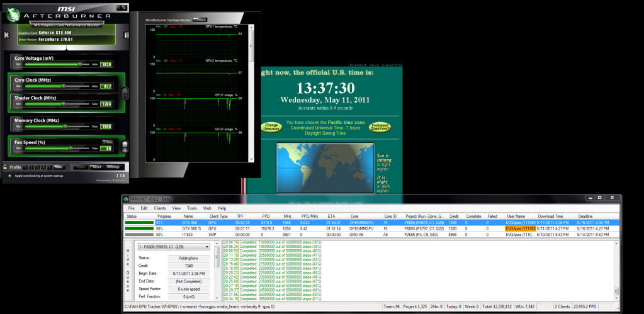
Task: Open the Afterburner Settings button
Action: coord(113,167)
